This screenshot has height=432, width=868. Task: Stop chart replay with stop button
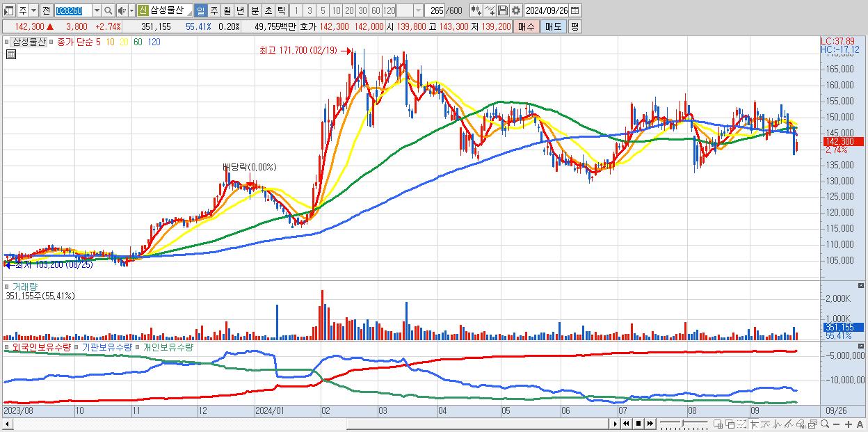click(x=638, y=424)
